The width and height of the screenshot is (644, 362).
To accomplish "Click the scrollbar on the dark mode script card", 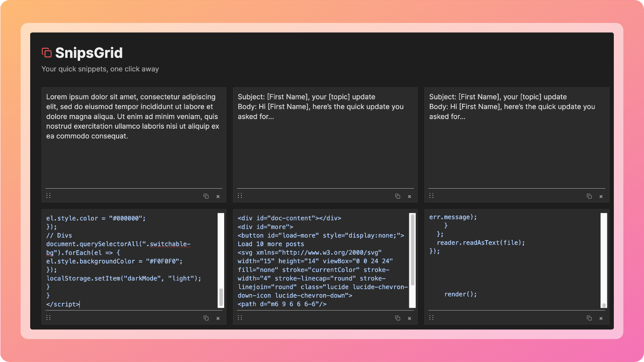I will pyautogui.click(x=220, y=261).
